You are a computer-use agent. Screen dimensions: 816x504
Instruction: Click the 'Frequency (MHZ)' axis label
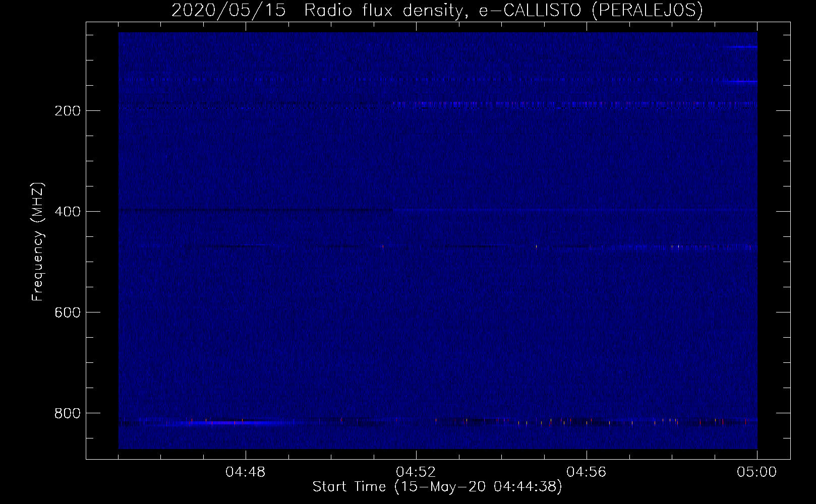tap(38, 241)
